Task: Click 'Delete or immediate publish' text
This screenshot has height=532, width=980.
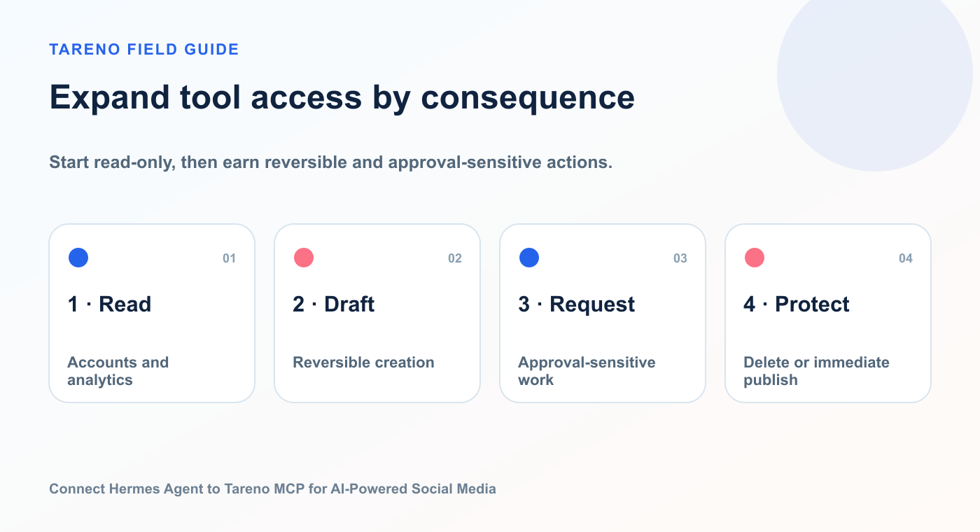Action: click(x=817, y=371)
